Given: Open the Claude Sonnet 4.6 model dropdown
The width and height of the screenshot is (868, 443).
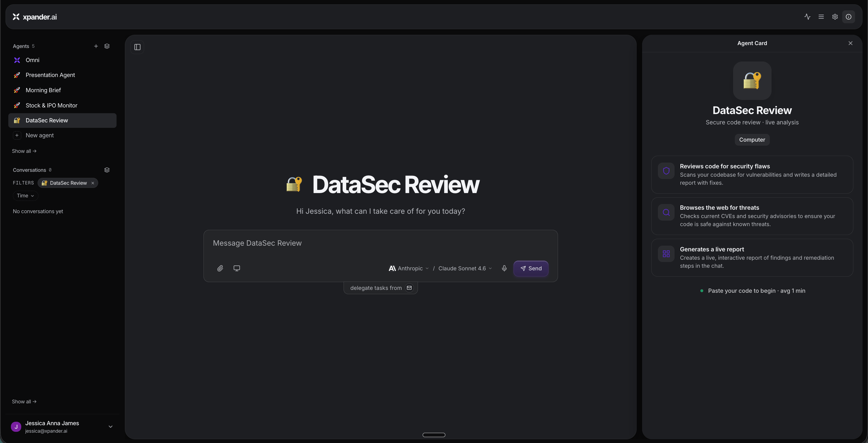Looking at the screenshot, I should (x=465, y=268).
